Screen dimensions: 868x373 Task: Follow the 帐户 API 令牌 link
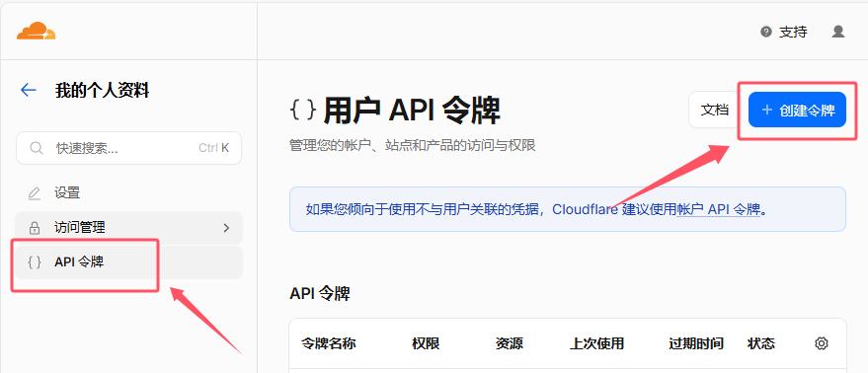(x=719, y=209)
